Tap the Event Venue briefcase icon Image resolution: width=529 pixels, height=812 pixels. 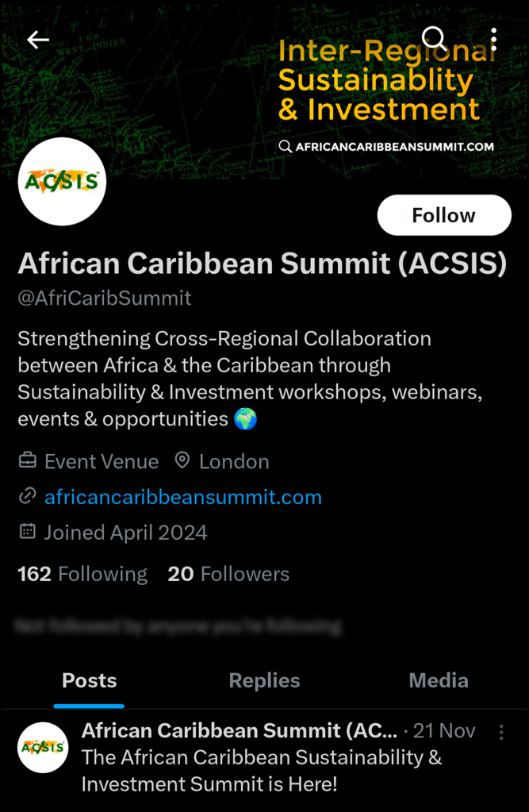click(28, 461)
